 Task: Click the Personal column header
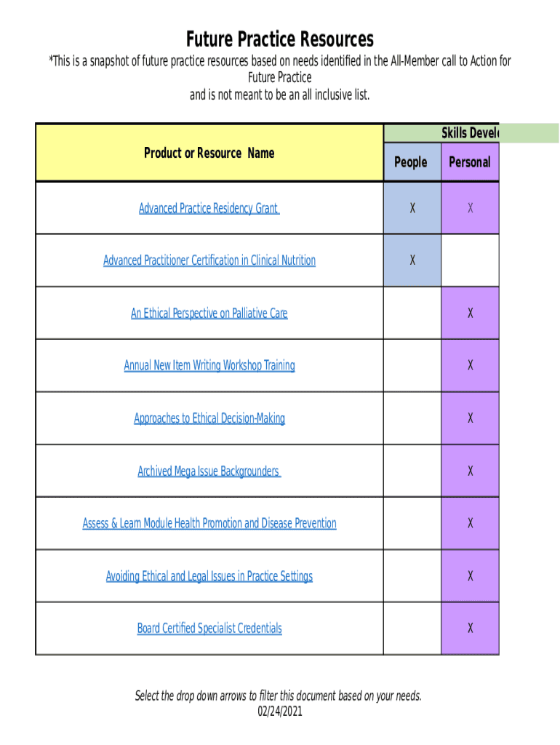(x=470, y=162)
